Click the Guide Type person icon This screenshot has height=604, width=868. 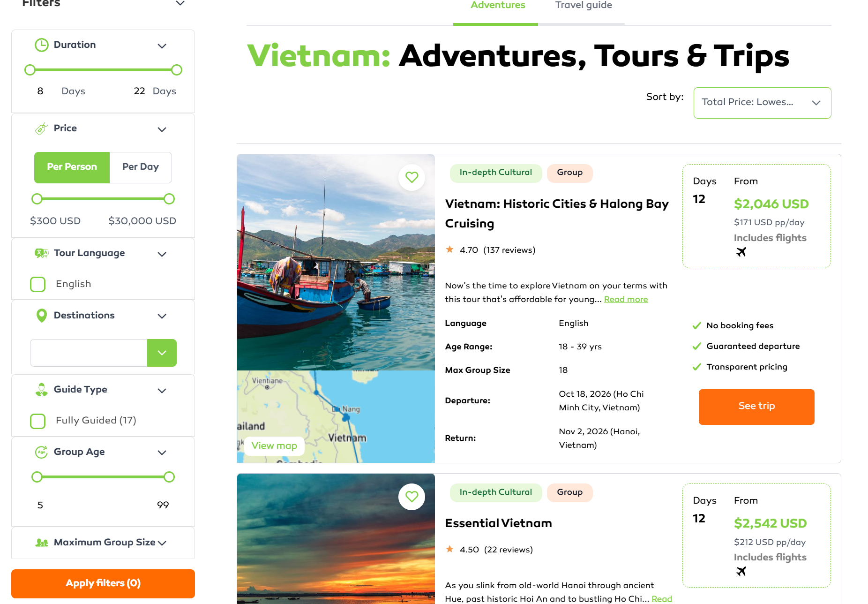tap(42, 390)
